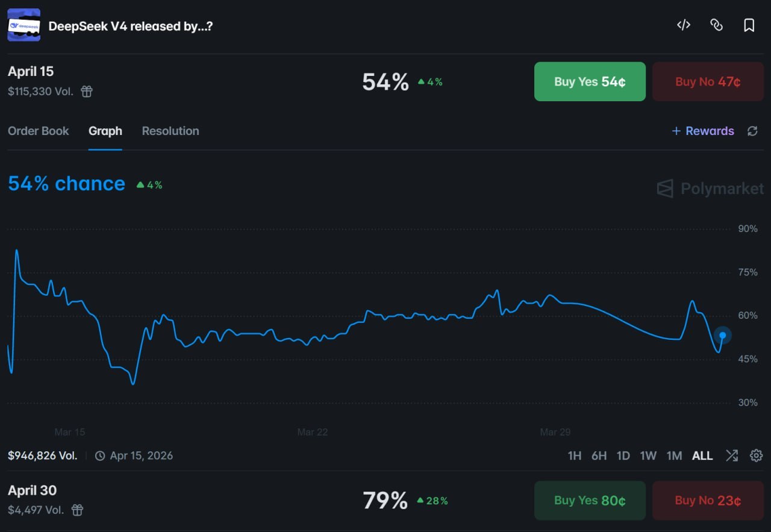Click the large 54% April 15 probability
Screen dimensions: 771x532
[x=385, y=82]
